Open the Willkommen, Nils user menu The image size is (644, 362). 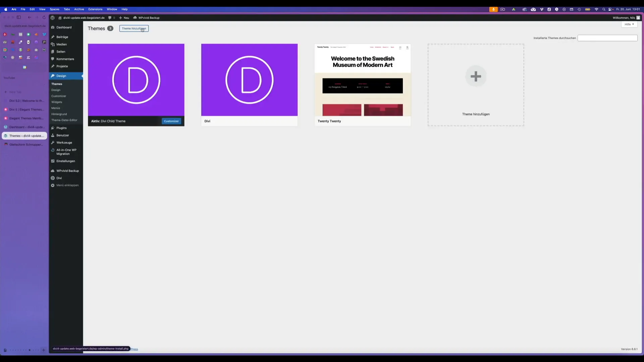(626, 18)
